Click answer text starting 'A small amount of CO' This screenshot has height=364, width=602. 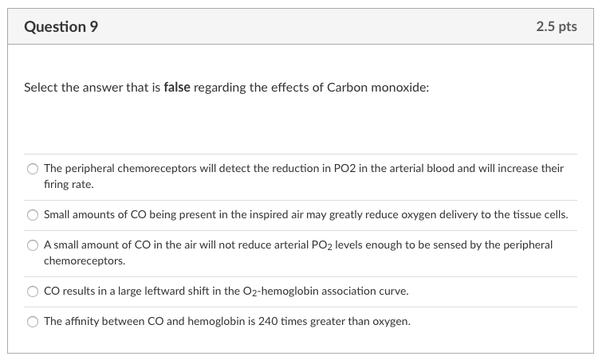tap(297, 245)
